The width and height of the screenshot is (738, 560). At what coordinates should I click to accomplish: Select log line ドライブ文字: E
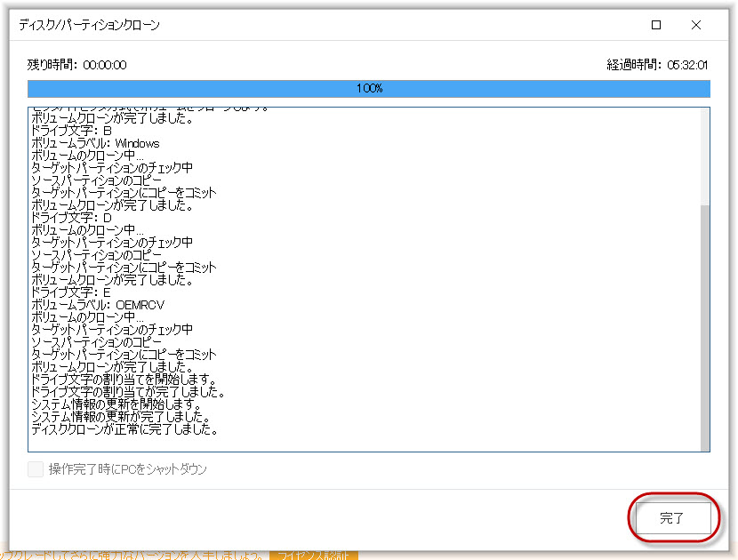[71, 292]
